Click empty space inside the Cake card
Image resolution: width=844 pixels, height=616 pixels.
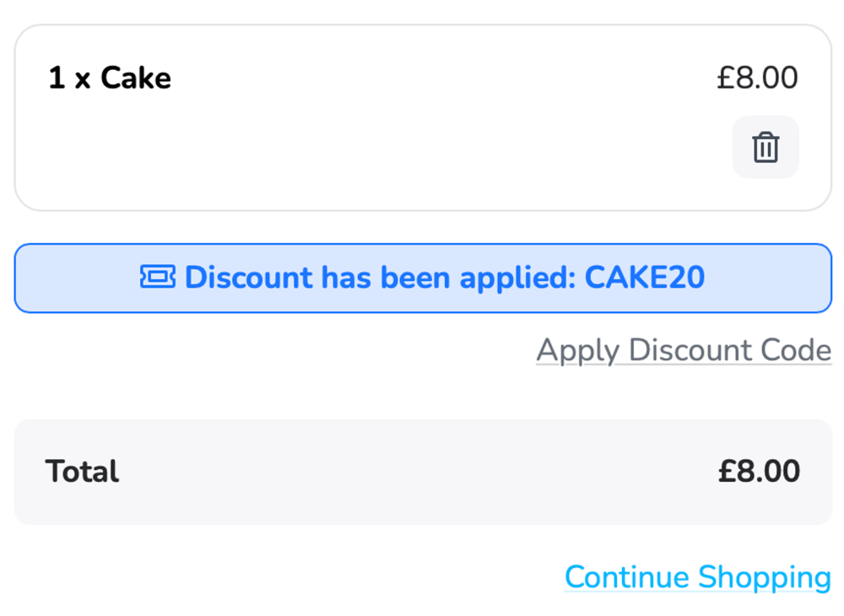click(380, 160)
